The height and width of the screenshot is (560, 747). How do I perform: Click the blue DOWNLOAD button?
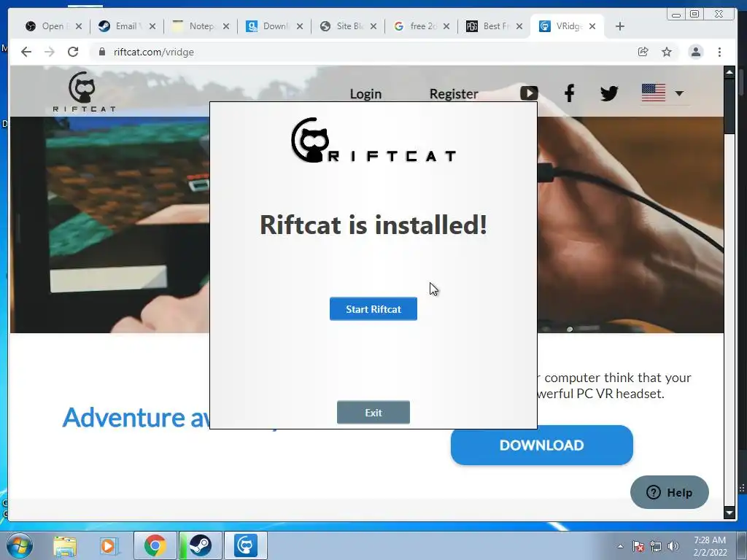pyautogui.click(x=542, y=446)
